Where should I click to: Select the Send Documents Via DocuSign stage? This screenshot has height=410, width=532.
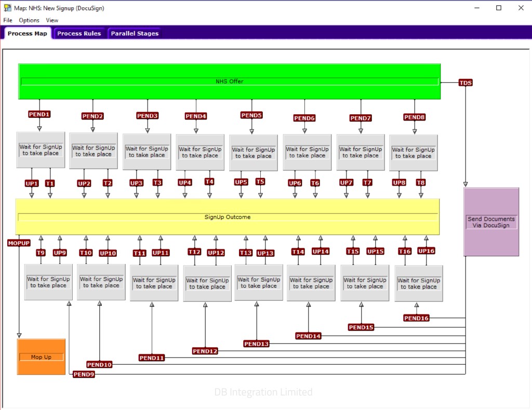[491, 222]
